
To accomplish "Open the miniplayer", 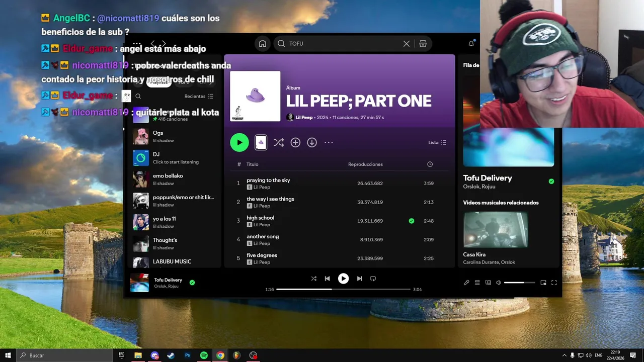I will [x=543, y=283].
